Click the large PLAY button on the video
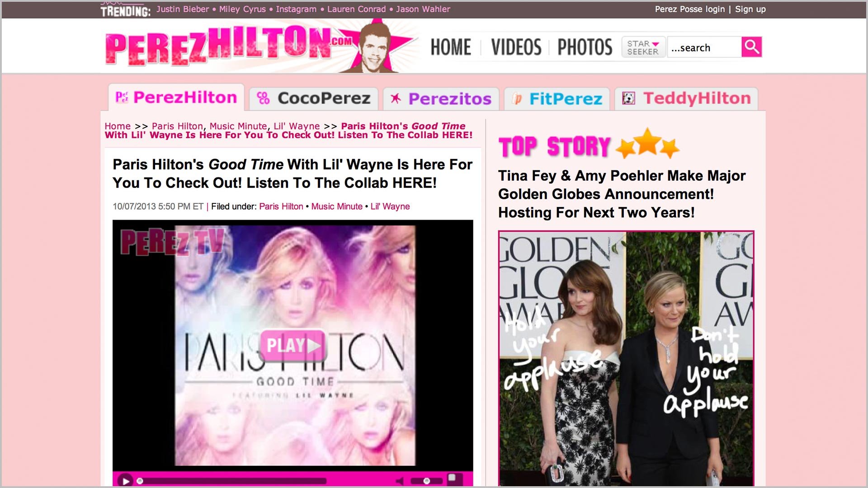This screenshot has width=868, height=488. coord(293,346)
